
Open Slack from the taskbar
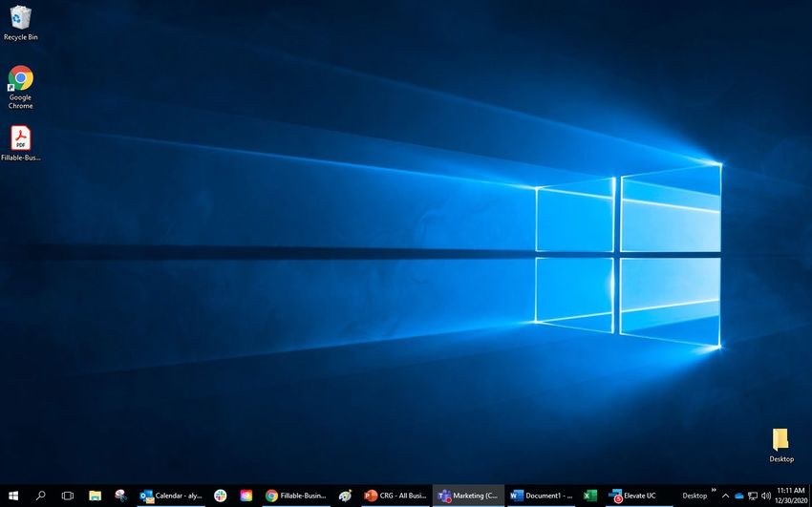tap(221, 496)
